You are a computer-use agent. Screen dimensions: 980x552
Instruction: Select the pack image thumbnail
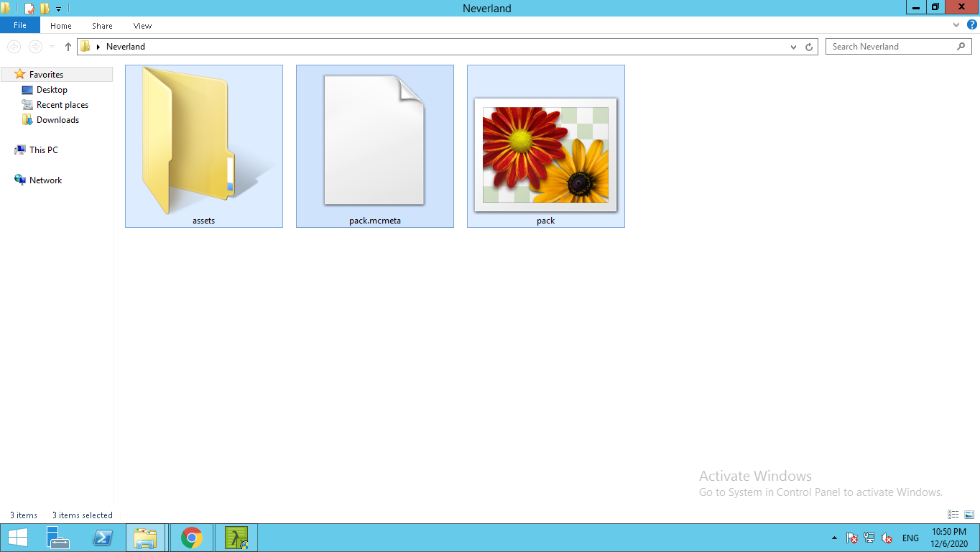546,147
